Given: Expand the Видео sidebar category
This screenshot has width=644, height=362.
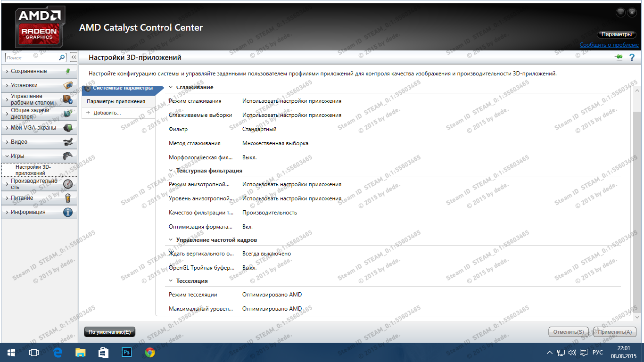Looking at the screenshot, I should tap(39, 142).
